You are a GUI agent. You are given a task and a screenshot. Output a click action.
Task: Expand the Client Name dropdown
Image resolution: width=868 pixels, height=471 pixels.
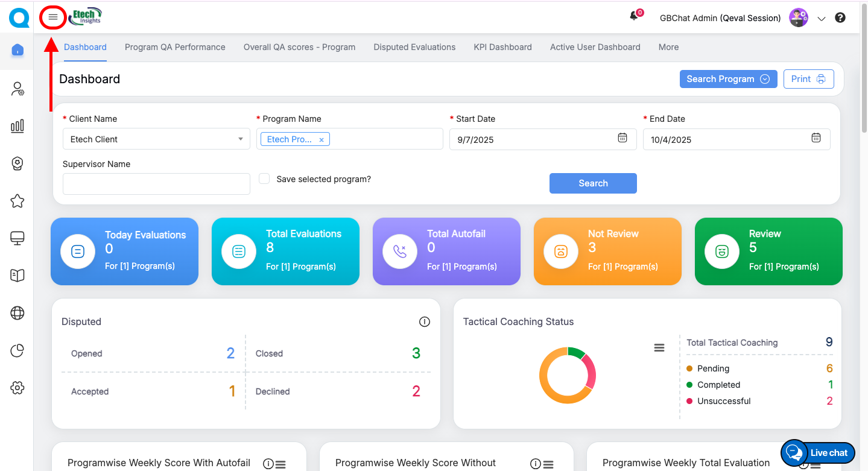[156, 139]
